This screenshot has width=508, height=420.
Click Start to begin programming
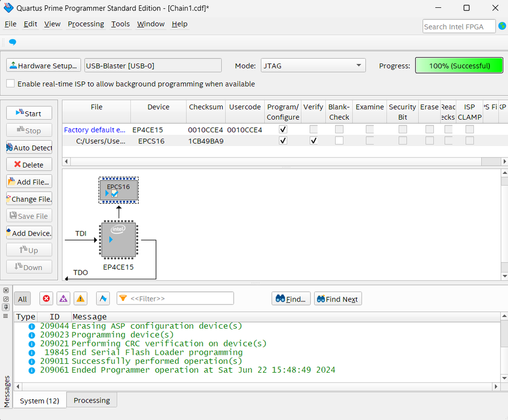point(29,113)
